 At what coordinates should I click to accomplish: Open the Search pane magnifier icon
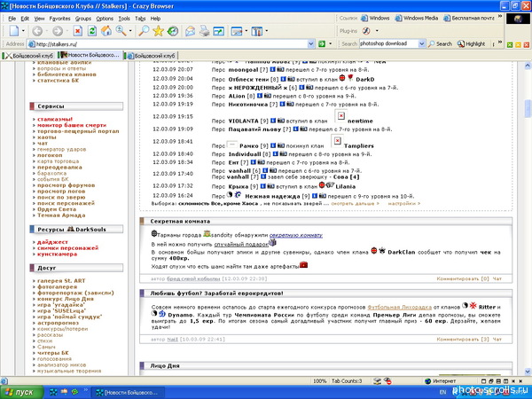[144, 31]
